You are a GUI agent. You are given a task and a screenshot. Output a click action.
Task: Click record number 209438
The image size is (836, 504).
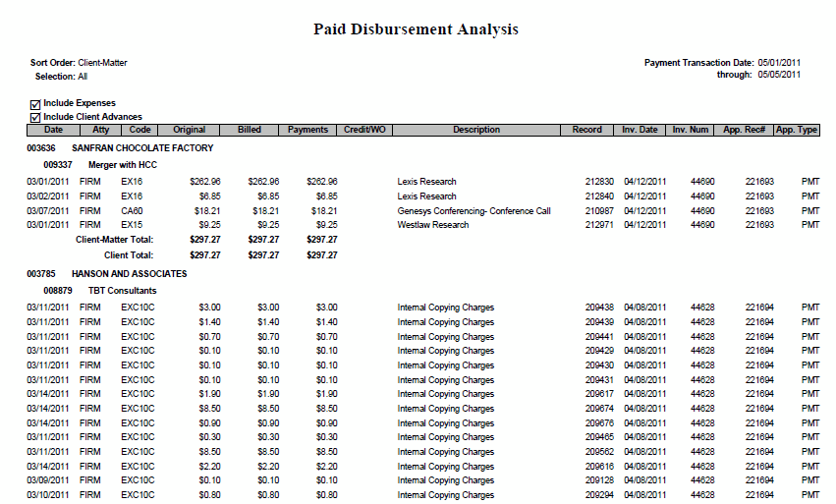tap(599, 308)
